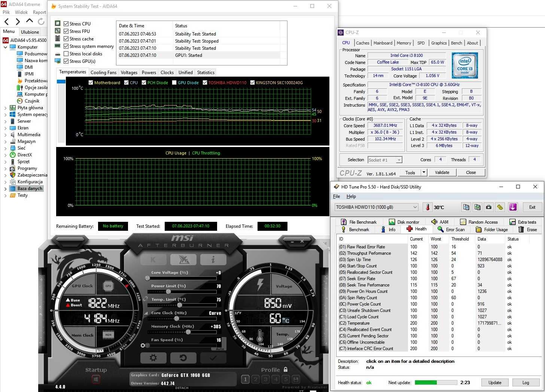Click Afterburner fan settings gear icon
Viewport: 545px width, 392px height.
143,346
